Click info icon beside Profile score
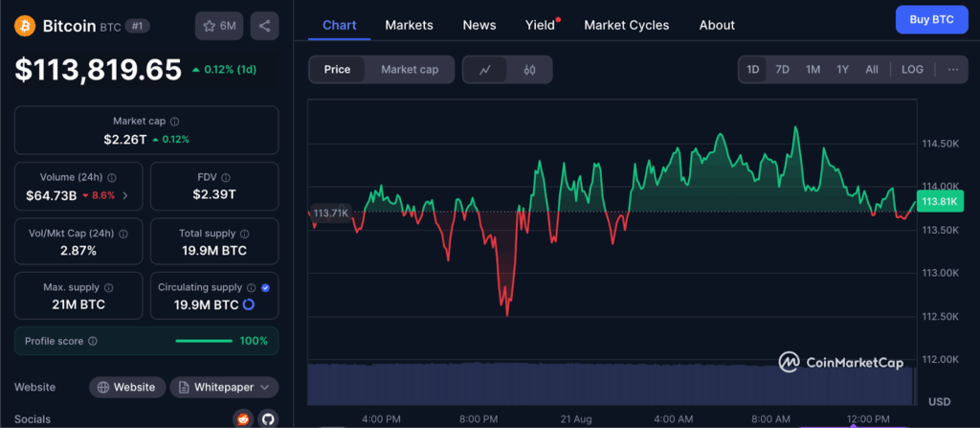This screenshot has width=980, height=428. 92,341
